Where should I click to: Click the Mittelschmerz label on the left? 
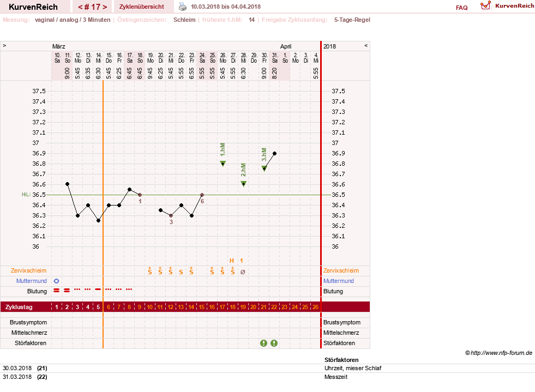pyautogui.click(x=29, y=333)
